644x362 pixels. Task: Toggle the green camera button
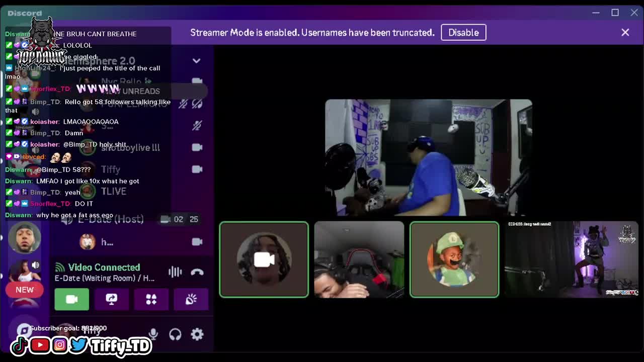tap(71, 299)
